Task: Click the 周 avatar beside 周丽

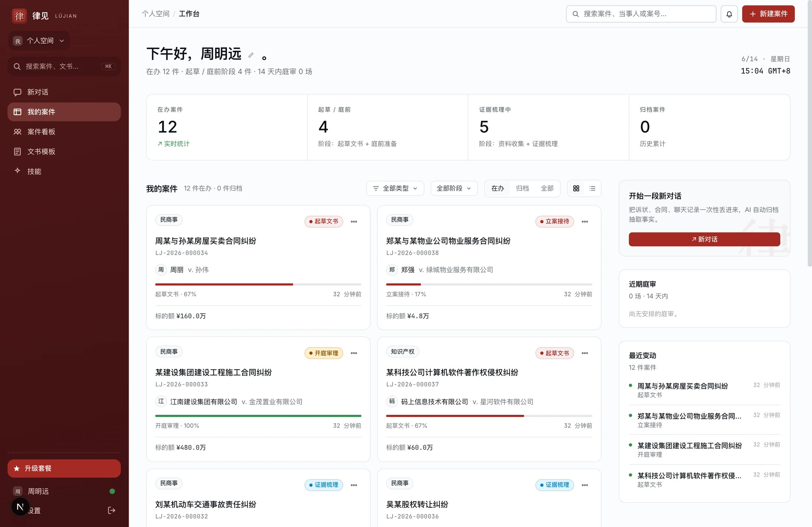Action: [161, 270]
